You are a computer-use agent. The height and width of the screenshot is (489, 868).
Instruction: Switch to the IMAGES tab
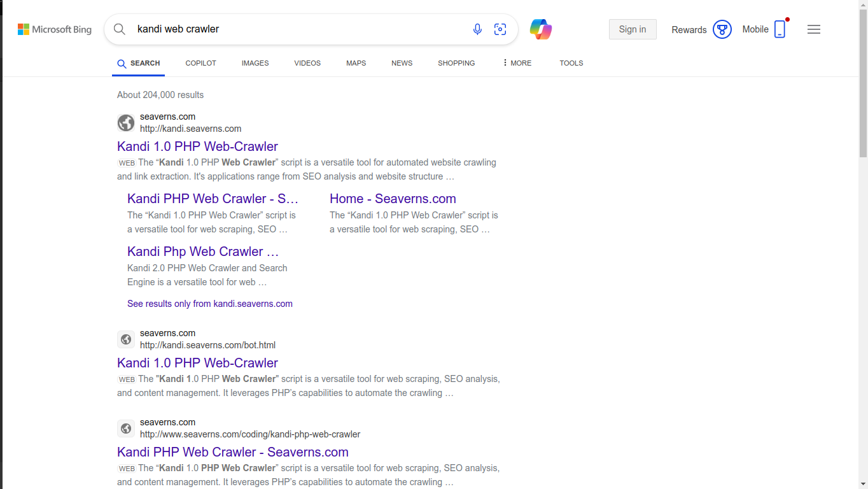pos(255,63)
